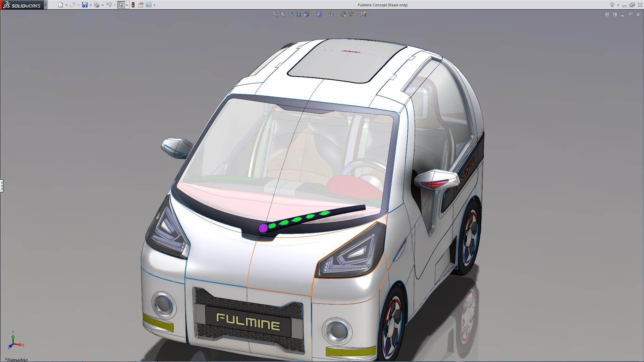This screenshot has height=362, width=644.
Task: Click the Print button
Action: [97, 5]
